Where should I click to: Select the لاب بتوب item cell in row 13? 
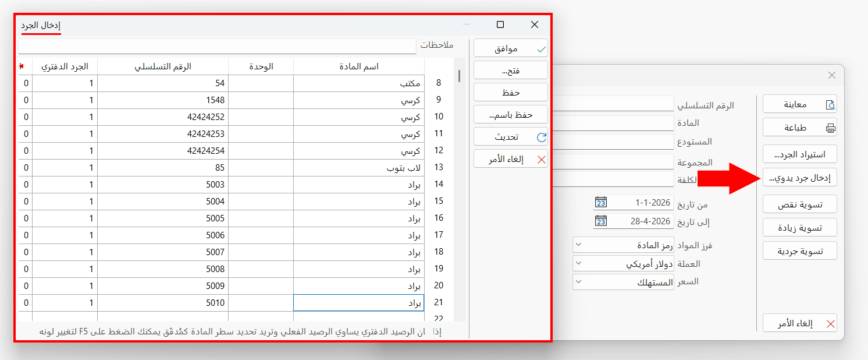coord(359,168)
